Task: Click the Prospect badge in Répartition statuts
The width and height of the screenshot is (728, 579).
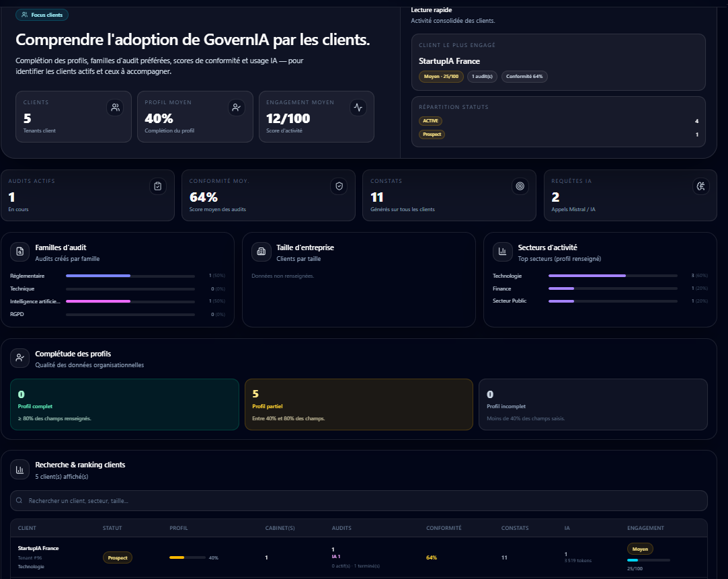Action: click(x=432, y=134)
